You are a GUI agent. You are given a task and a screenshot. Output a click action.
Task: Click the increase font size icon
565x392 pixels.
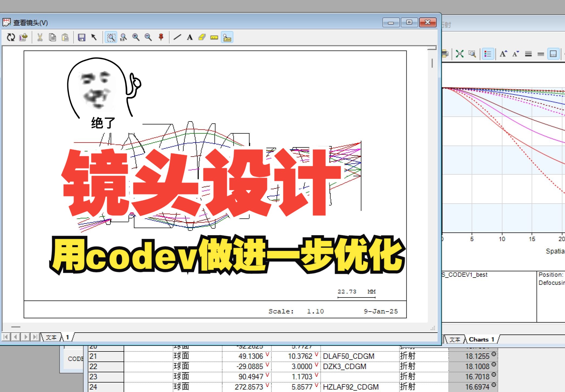503,53
